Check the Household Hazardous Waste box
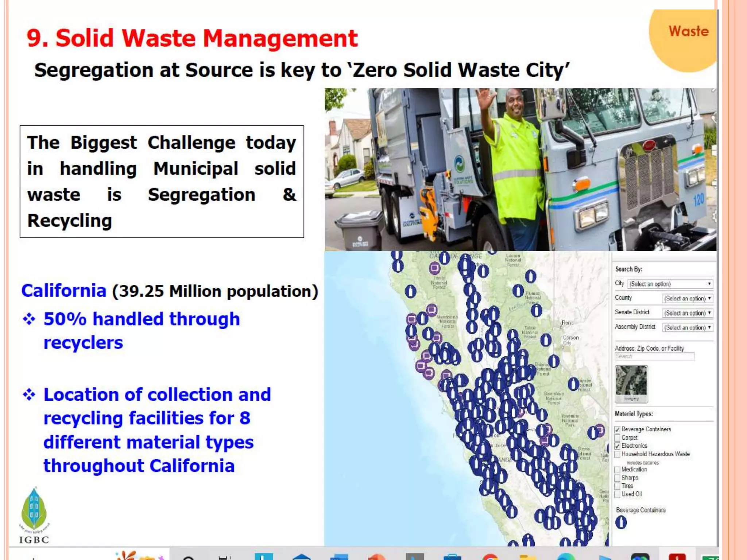747x560 pixels. coord(618,454)
